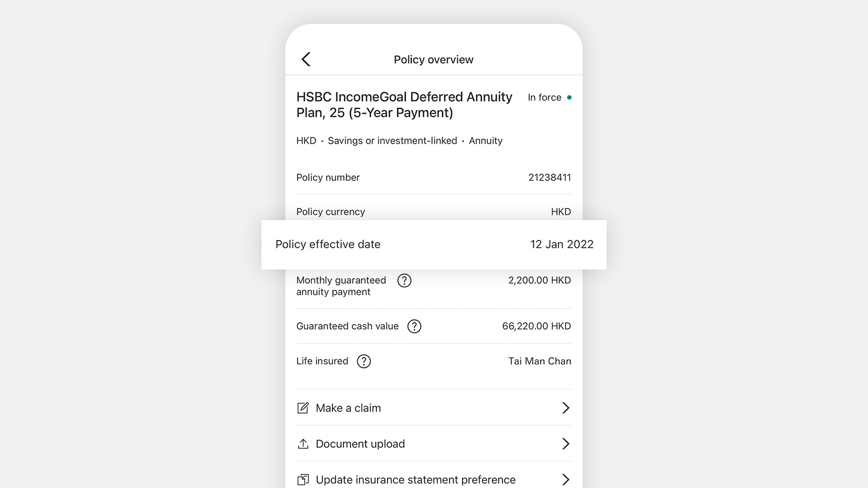Select the date 12 Jan 2022

pos(561,245)
